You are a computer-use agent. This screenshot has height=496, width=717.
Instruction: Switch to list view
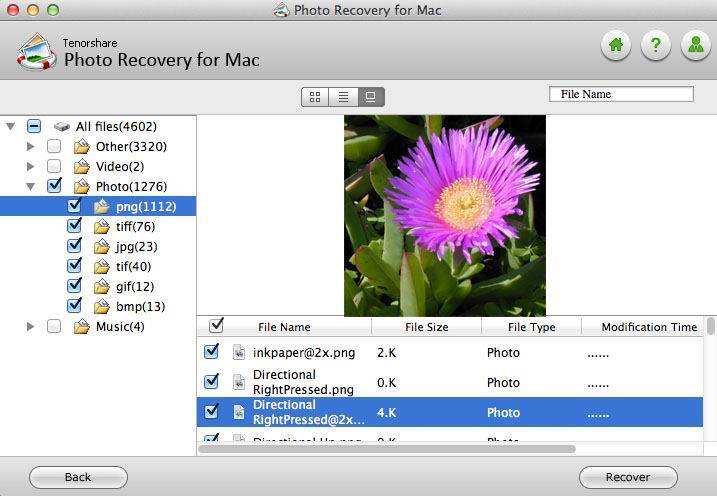343,97
